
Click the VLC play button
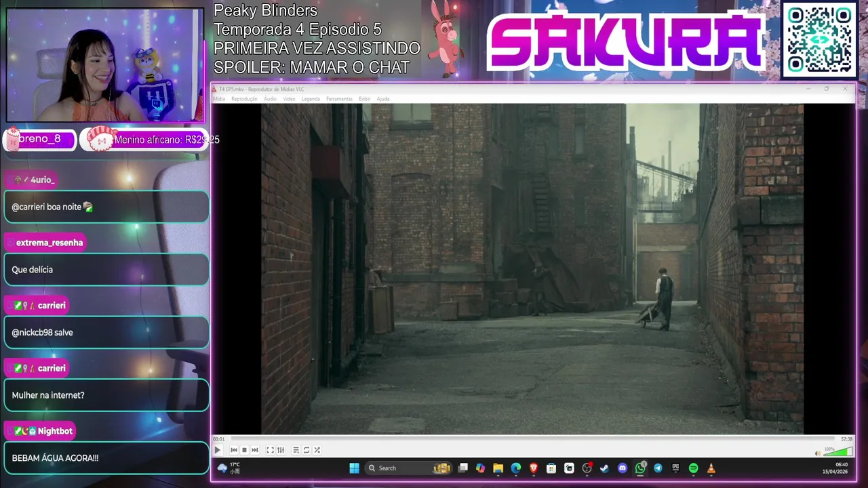point(218,450)
